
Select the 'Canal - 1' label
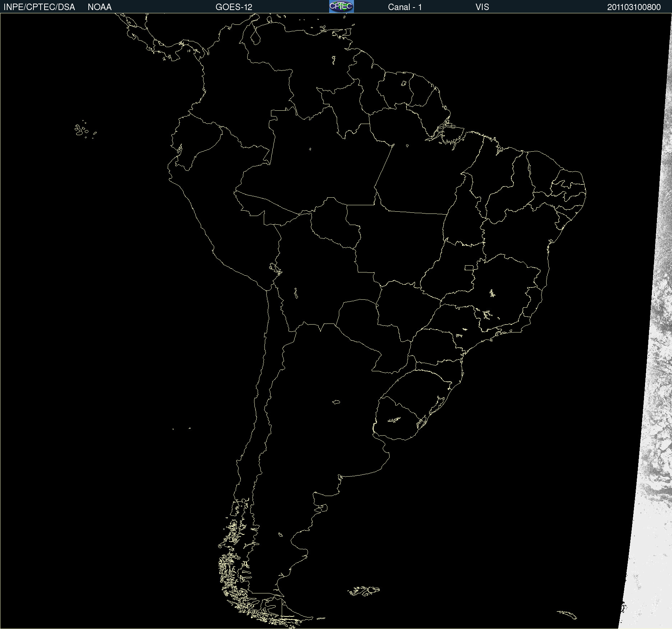[x=405, y=7]
